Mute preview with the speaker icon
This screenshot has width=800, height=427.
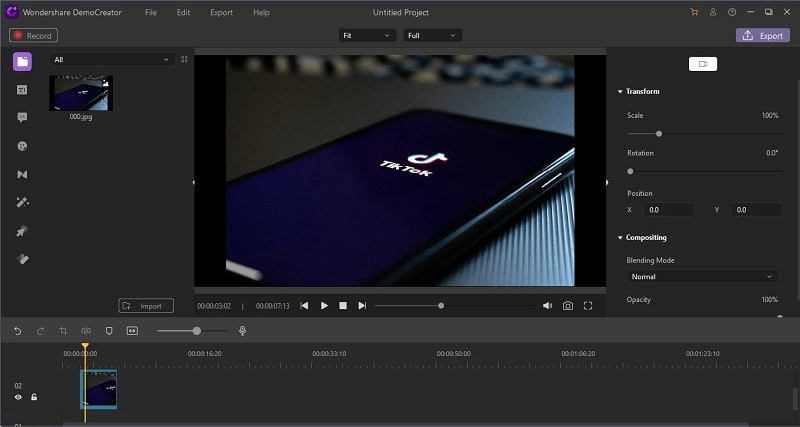click(x=547, y=306)
